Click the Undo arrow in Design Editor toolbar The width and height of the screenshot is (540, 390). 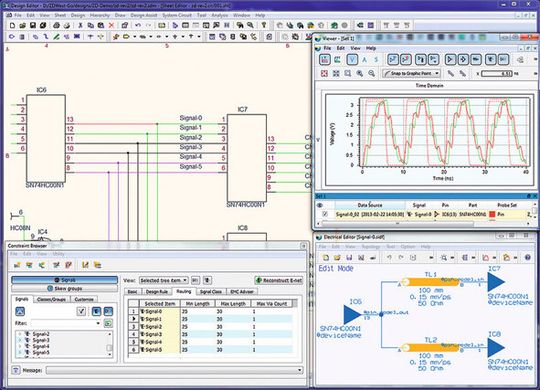coord(138,25)
